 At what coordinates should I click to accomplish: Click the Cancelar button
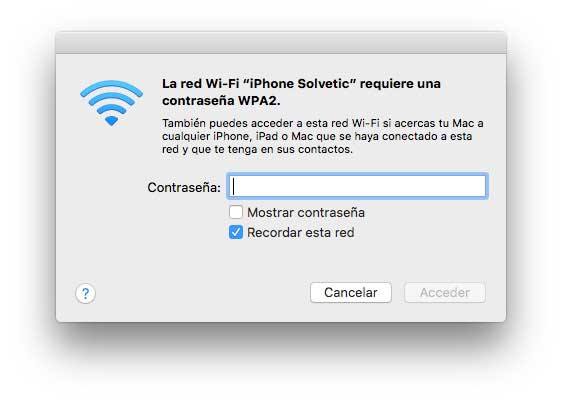(351, 293)
